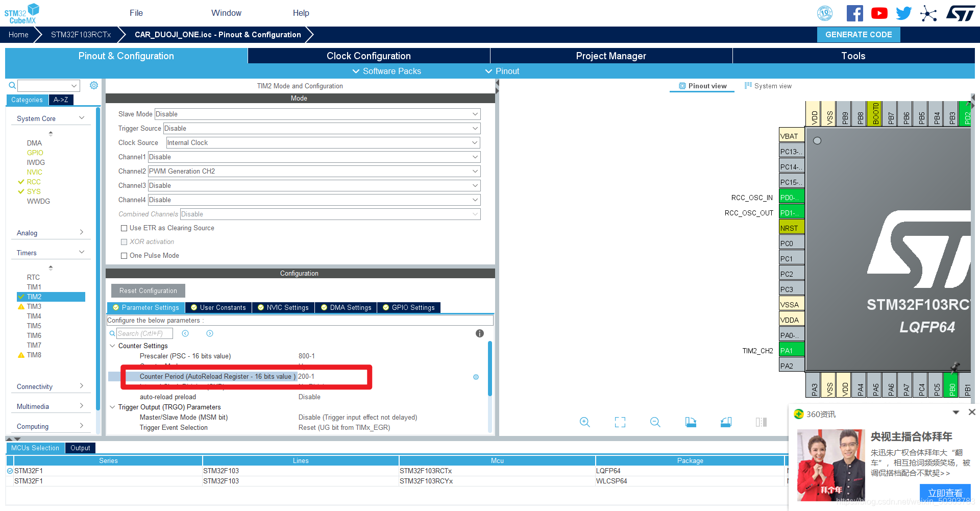Rotate chip counter-clockwise icon in pinout toolbar
Image resolution: width=980 pixels, height=511 pixels.
(726, 422)
